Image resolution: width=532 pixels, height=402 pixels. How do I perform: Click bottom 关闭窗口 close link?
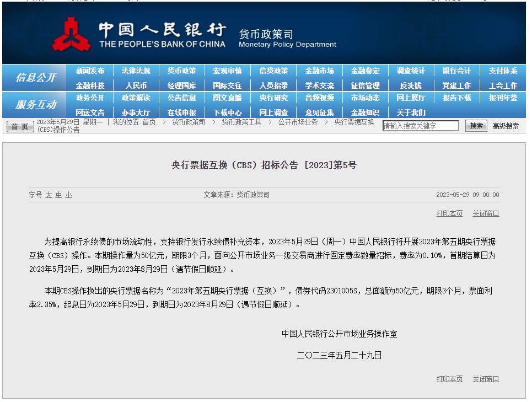point(486,379)
